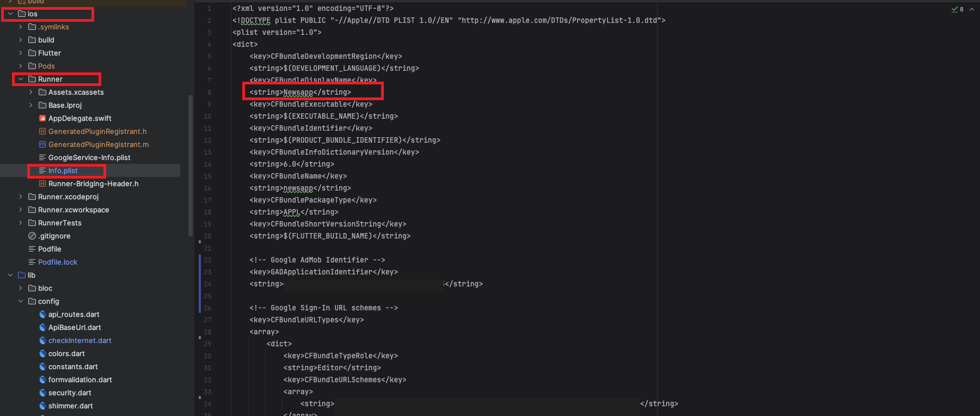
Task: Click the icon next to GeneratedPluginRegistrant.m
Action: [42, 144]
